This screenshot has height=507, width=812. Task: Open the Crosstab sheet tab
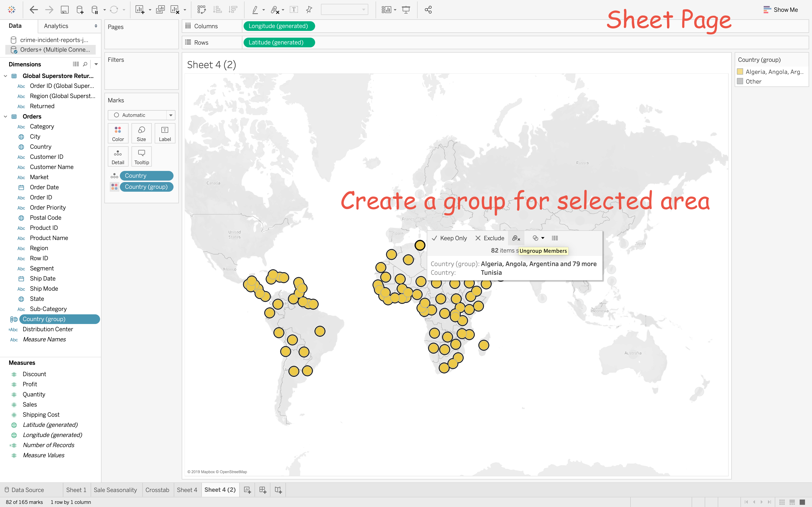[157, 490]
